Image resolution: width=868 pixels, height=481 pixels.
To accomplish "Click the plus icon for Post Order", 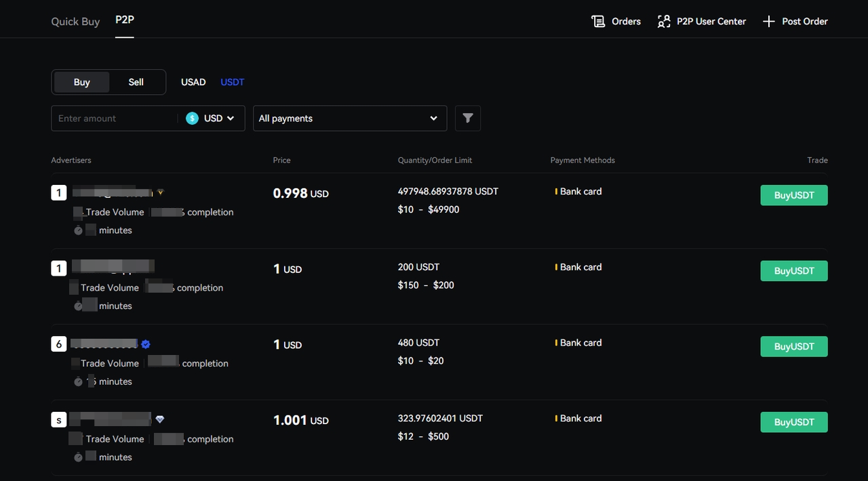I will click(768, 22).
